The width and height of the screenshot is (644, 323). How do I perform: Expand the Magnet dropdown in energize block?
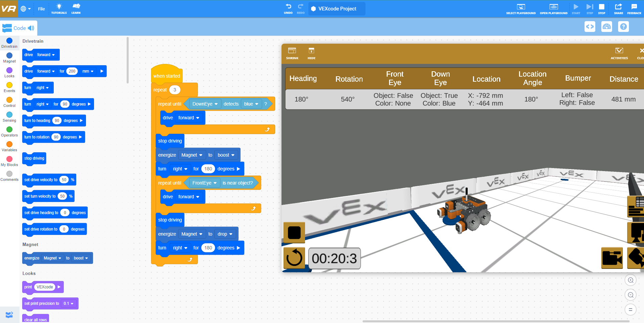coord(192,155)
